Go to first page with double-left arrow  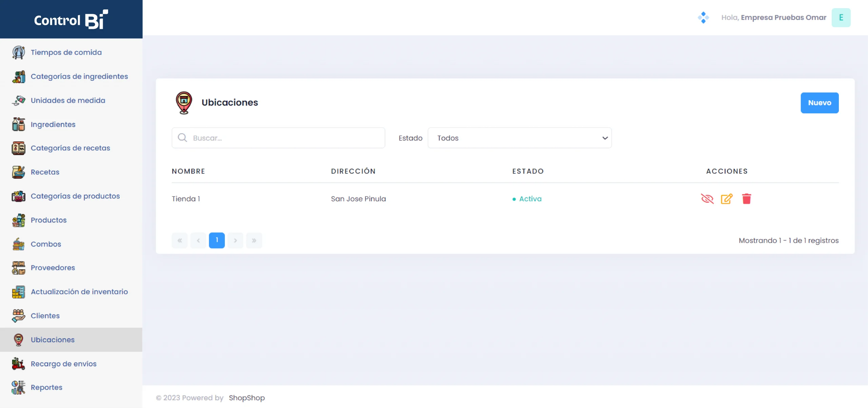(180, 240)
